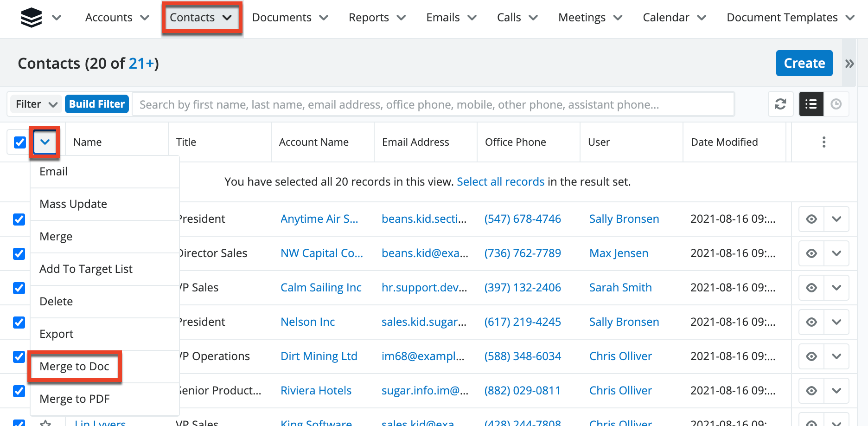This screenshot has width=868, height=426.
Task: Click the SugarCRM cube logo icon
Action: click(x=31, y=18)
